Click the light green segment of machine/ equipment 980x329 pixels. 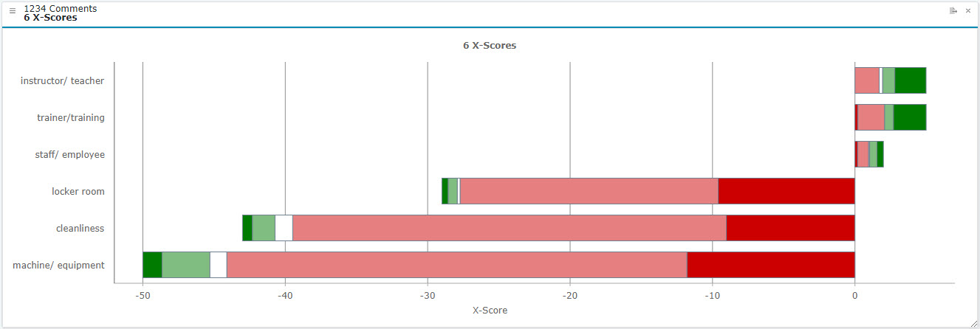[186, 265]
